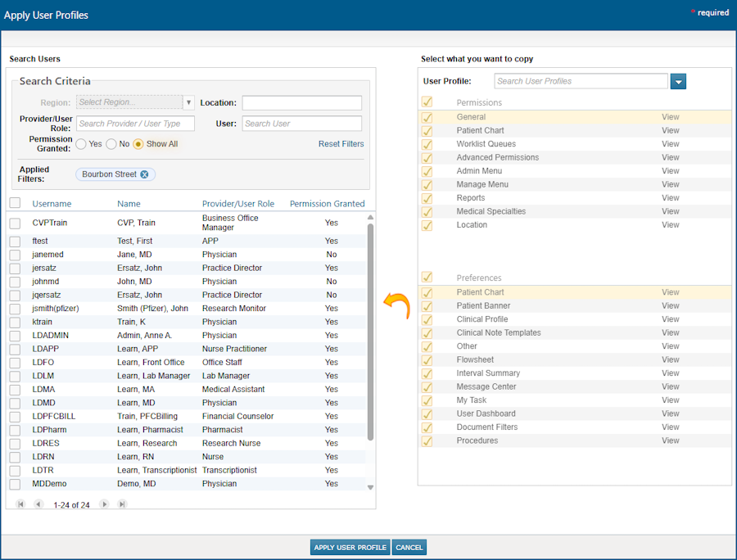Viewport: 737px width, 560px height.
Task: View the Flowsheet preferences
Action: click(x=670, y=360)
